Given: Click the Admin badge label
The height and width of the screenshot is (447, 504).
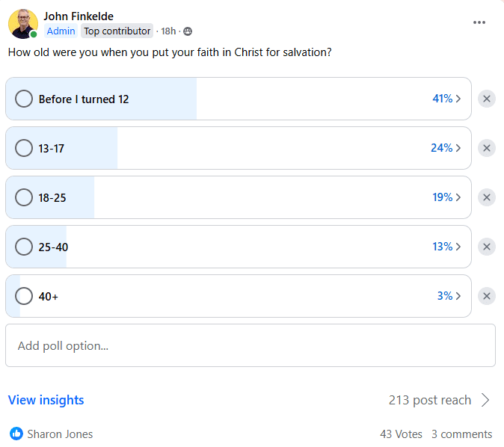Looking at the screenshot, I should pyautogui.click(x=61, y=31).
